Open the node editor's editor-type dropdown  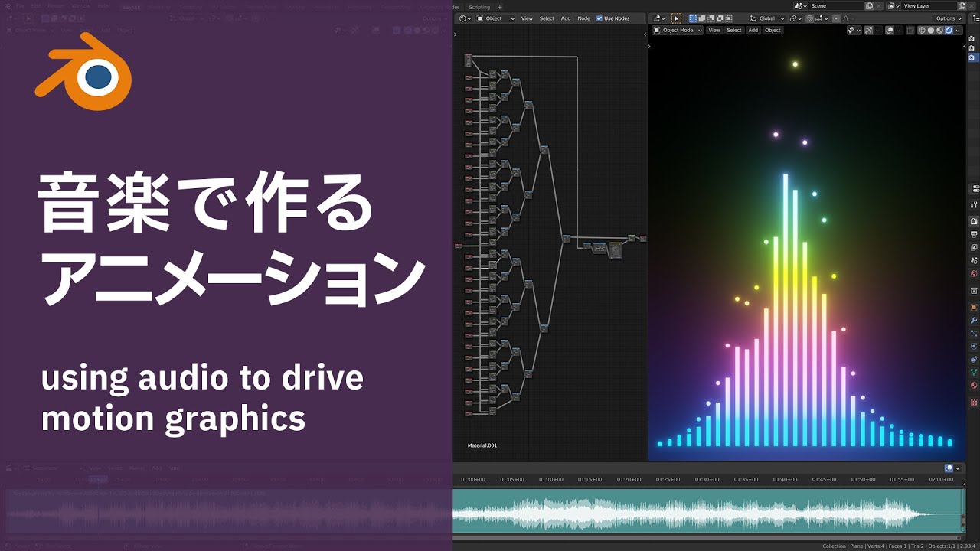465,18
